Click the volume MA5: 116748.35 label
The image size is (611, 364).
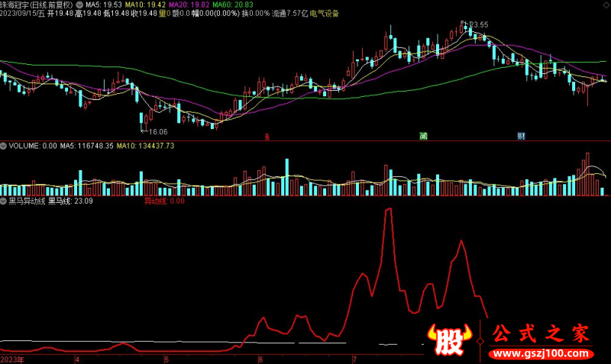[x=86, y=146]
